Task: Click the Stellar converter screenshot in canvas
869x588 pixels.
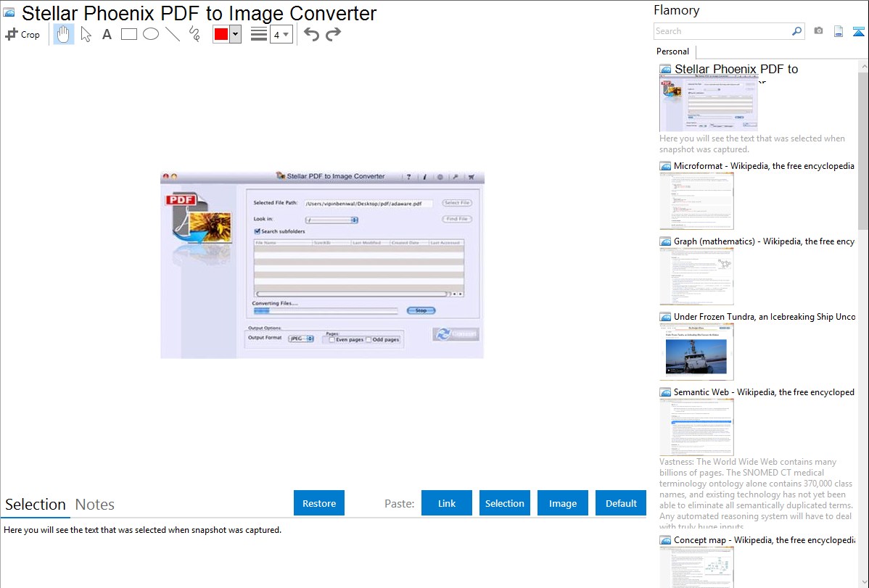Action: (x=322, y=265)
